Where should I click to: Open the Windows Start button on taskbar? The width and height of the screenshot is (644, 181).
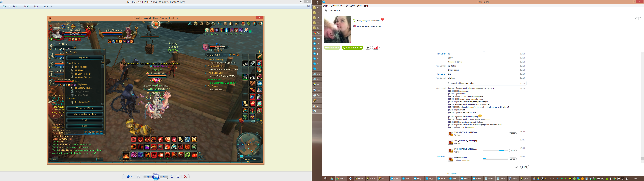[x=325, y=178]
